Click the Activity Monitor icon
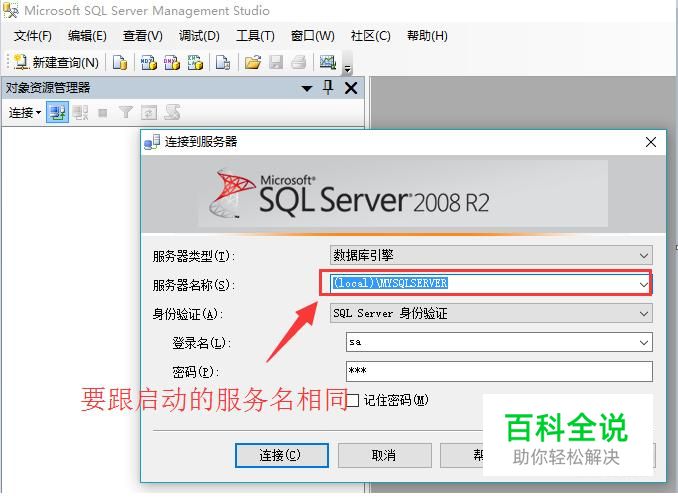This screenshot has width=678, height=501. (328, 63)
